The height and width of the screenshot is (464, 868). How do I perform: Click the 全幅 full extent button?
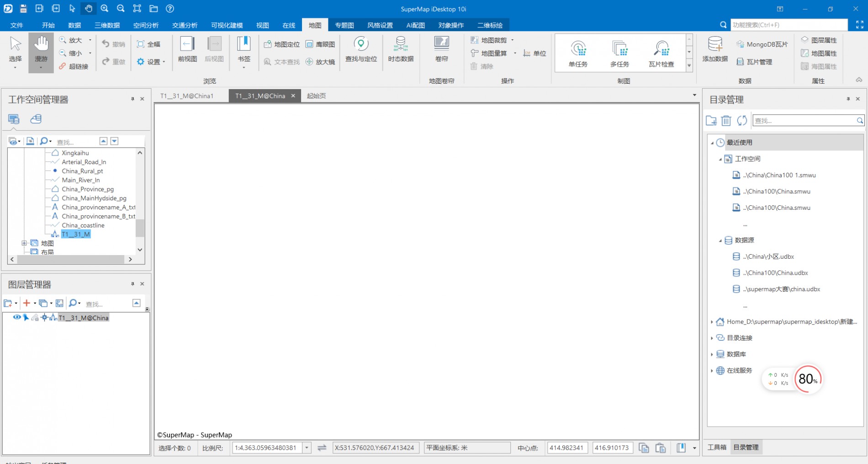[x=149, y=44]
